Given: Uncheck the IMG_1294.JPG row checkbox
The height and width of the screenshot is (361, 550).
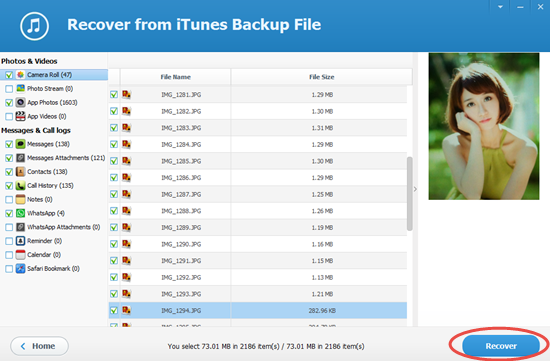Looking at the screenshot, I should 114,310.
